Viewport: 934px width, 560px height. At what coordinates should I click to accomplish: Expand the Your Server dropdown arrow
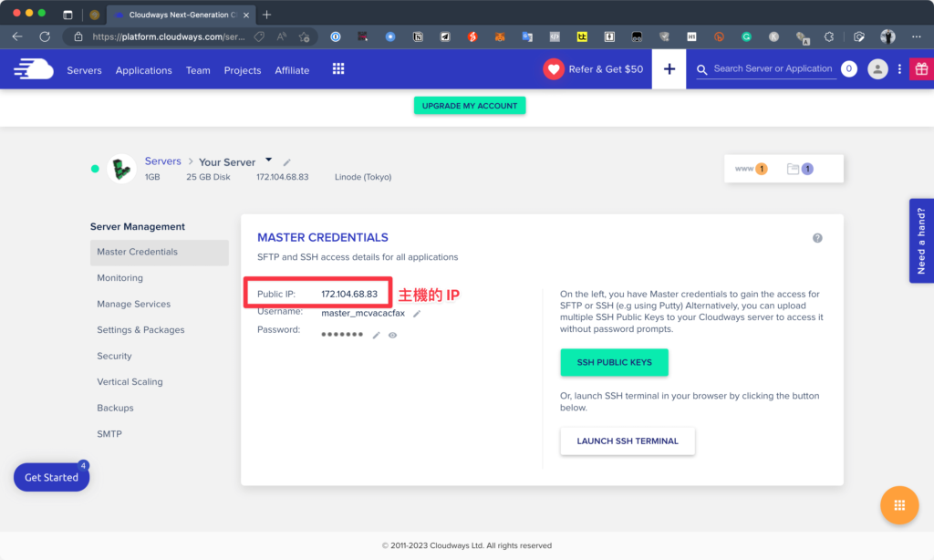pos(269,160)
